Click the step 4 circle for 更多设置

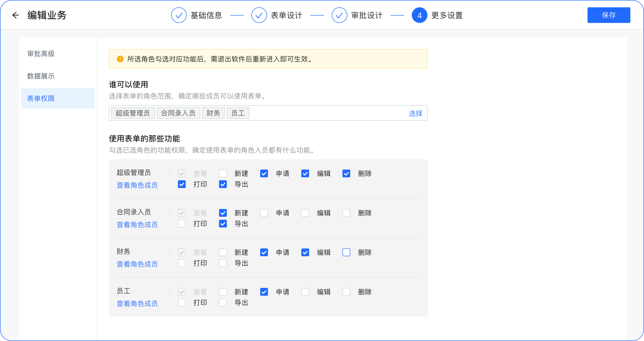click(x=419, y=15)
